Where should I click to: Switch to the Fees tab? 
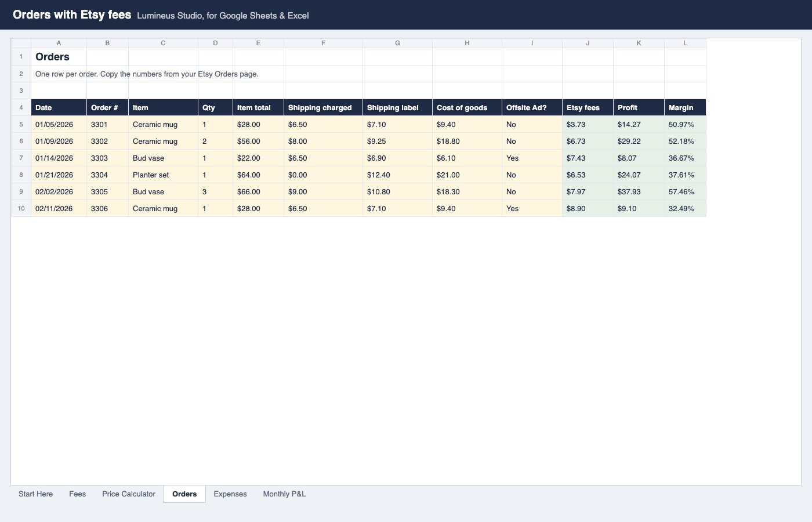tap(77, 494)
